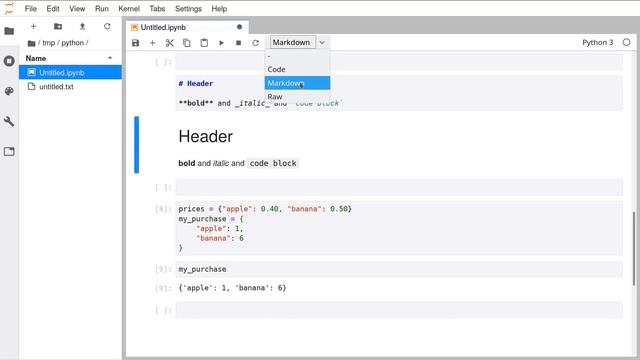Navigate to tmp in the breadcrumb

pos(49,43)
